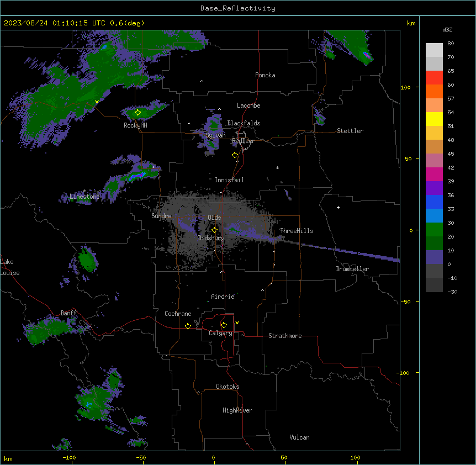The width and height of the screenshot is (476, 465).
Task: Click the yellow diamond marker between Olds and Didsbury
Action: (x=214, y=230)
